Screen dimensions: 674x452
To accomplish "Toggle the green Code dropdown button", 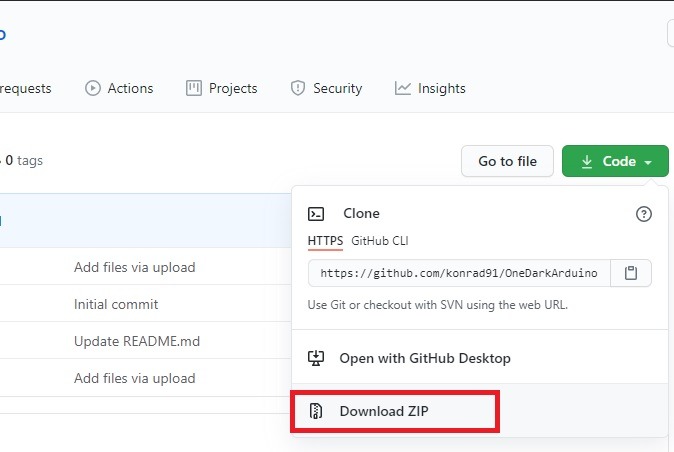I will click(x=615, y=161).
